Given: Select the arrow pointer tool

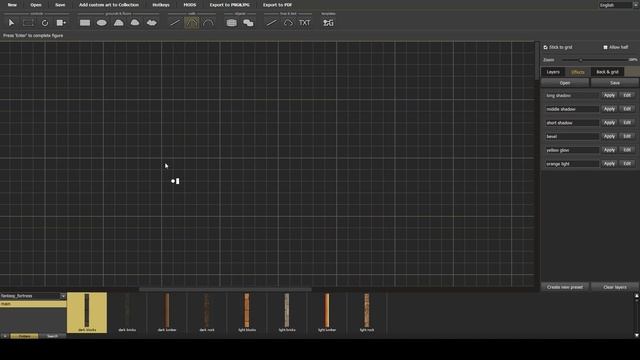Looking at the screenshot, I should 11,23.
